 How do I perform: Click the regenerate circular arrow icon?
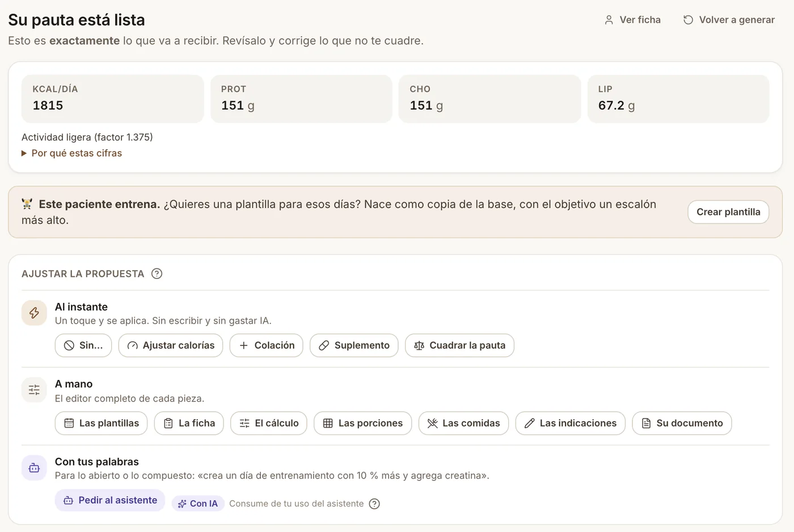tap(688, 20)
